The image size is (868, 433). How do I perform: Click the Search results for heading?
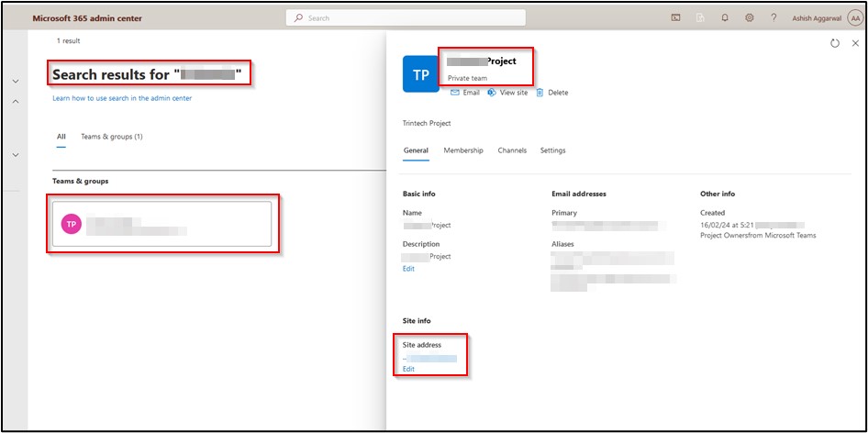[147, 74]
